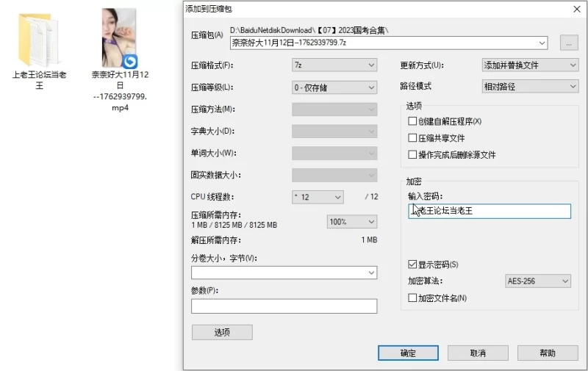The width and height of the screenshot is (588, 371).
Task: Open 帮助 help button
Action: pos(548,353)
